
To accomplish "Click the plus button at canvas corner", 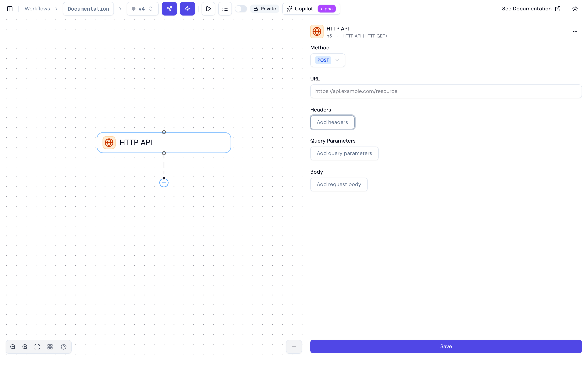I will tap(294, 347).
